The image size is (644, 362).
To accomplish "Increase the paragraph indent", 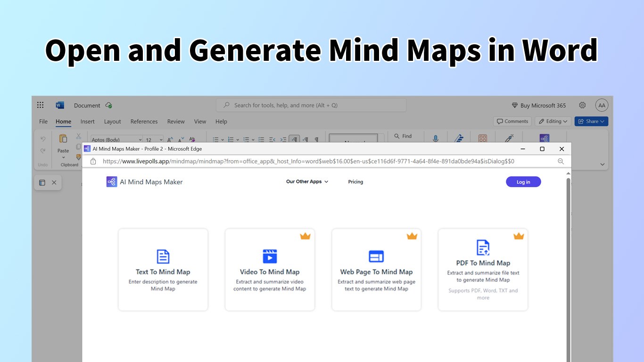I will (x=283, y=140).
